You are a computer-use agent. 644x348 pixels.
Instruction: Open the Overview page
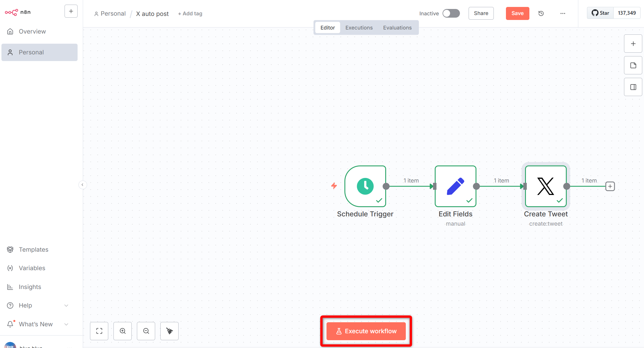point(39,31)
